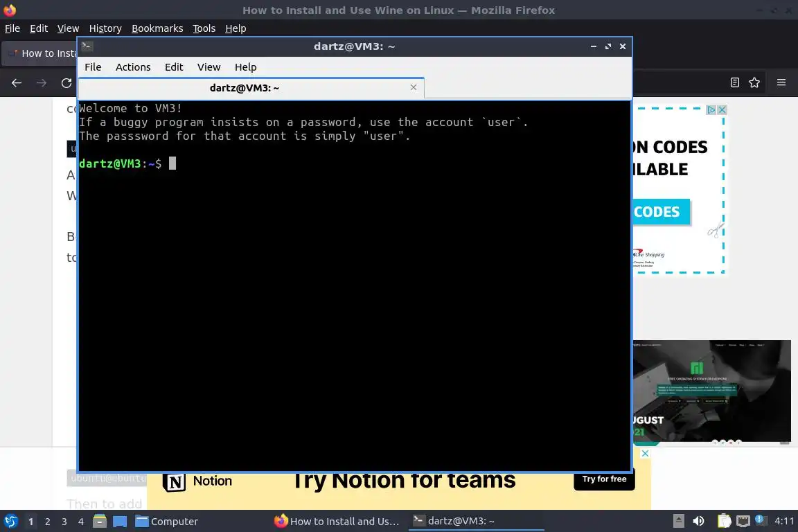Image resolution: width=798 pixels, height=532 pixels.
Task: Switch to Firefox taskbar entry
Action: pyautogui.click(x=337, y=522)
